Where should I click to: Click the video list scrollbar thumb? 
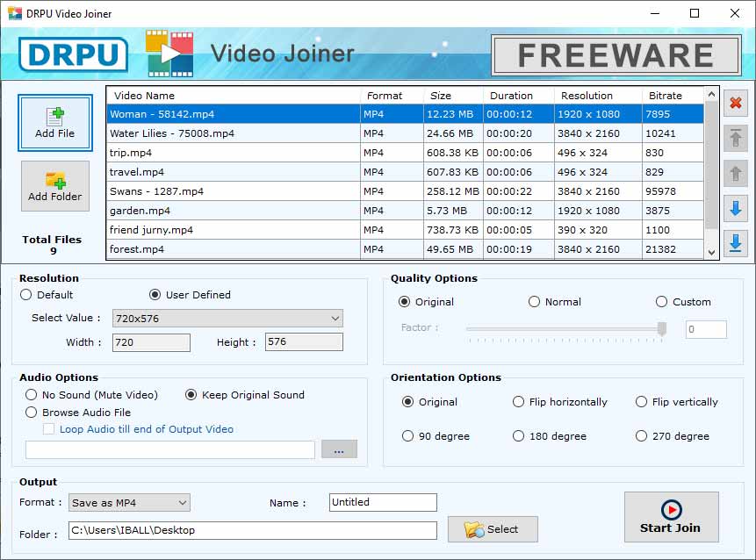coord(711,165)
